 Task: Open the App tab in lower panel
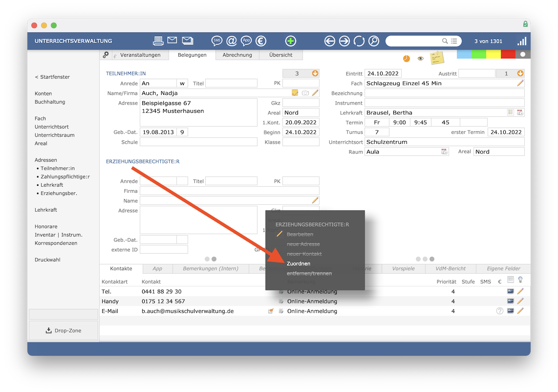point(157,268)
